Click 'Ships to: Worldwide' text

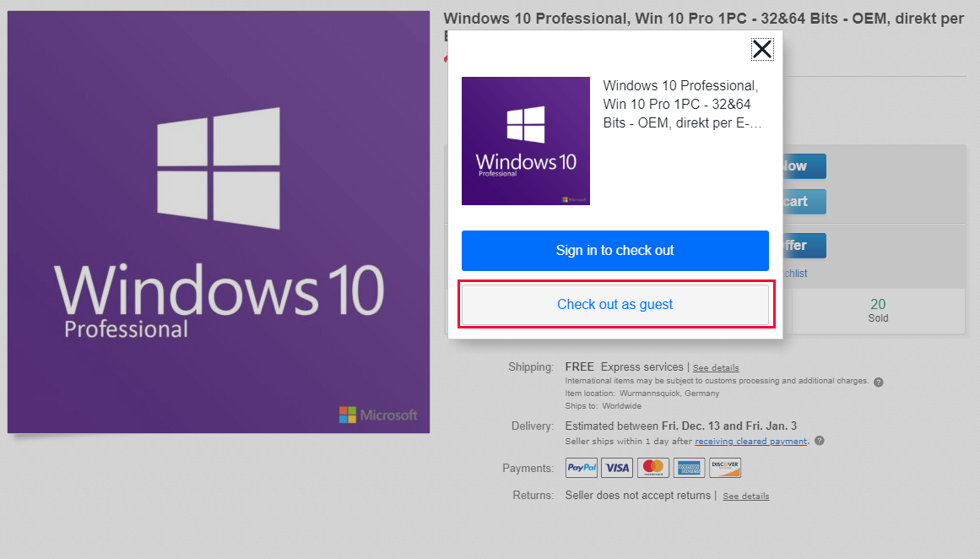click(x=604, y=406)
